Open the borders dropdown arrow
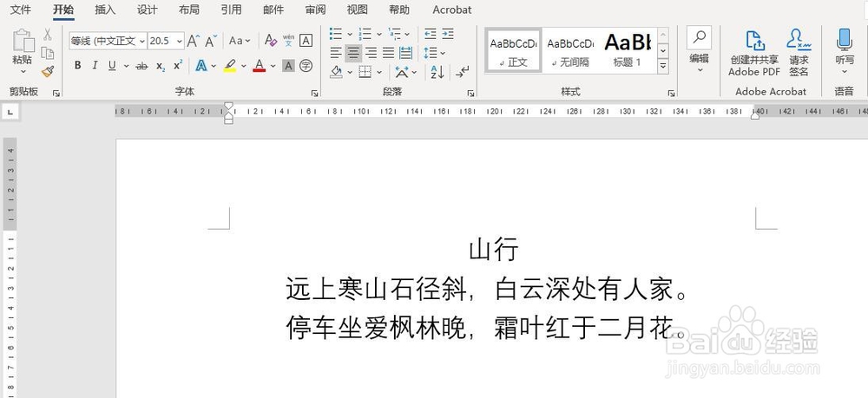The image size is (868, 398). coord(380,72)
